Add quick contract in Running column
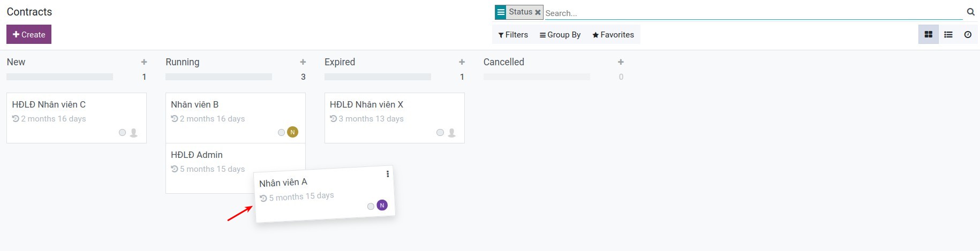 303,62
